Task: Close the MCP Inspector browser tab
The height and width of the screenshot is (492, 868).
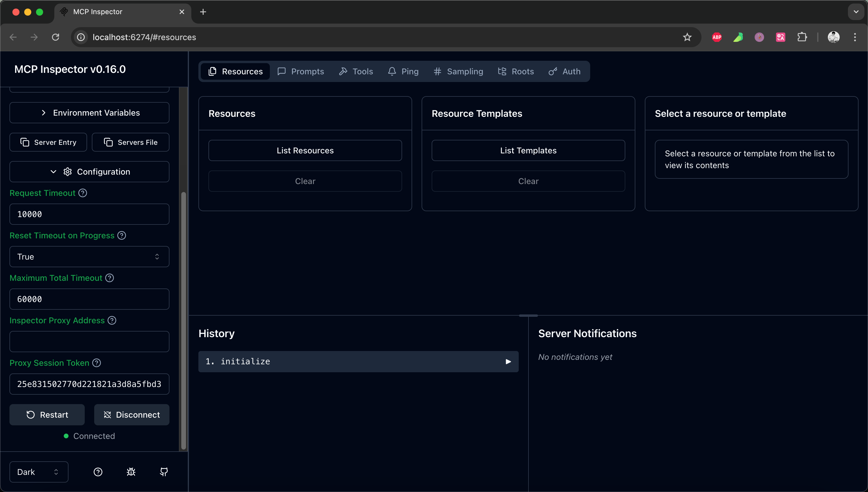Action: 182,12
